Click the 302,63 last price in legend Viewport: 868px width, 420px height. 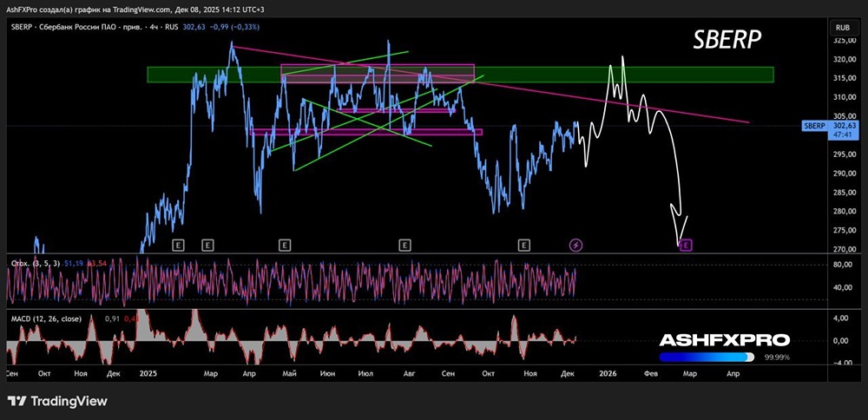[192, 27]
